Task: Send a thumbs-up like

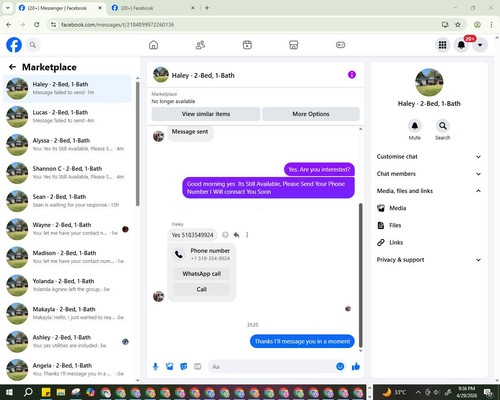Action: [x=356, y=367]
